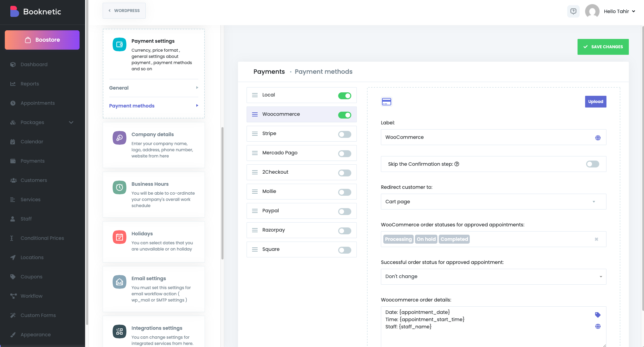Click the Payment settings wallet icon
This screenshot has width=644, height=347.
120,44
